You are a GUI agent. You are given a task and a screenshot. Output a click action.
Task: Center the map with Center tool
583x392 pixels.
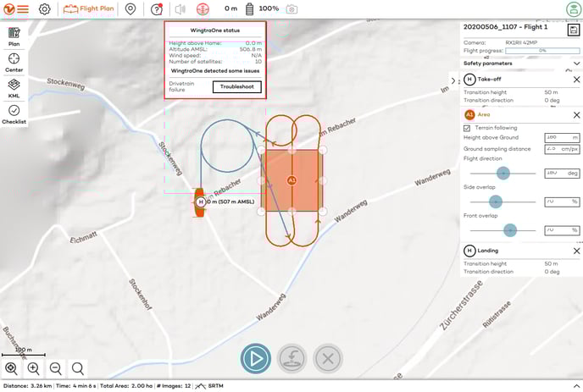[x=14, y=62]
